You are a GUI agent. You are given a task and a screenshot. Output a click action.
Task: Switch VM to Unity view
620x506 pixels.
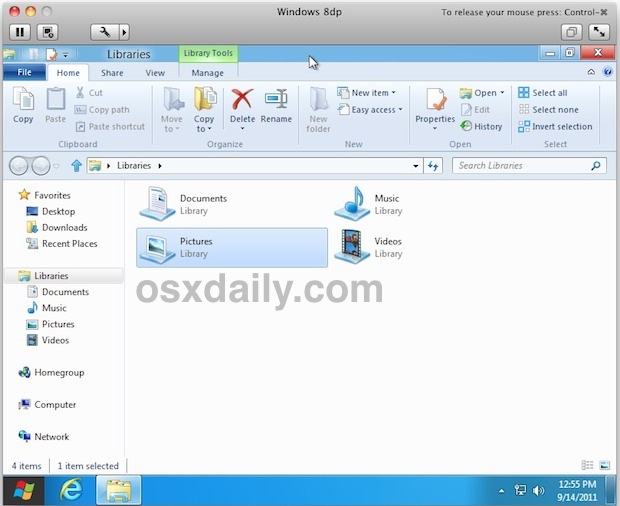coord(571,32)
